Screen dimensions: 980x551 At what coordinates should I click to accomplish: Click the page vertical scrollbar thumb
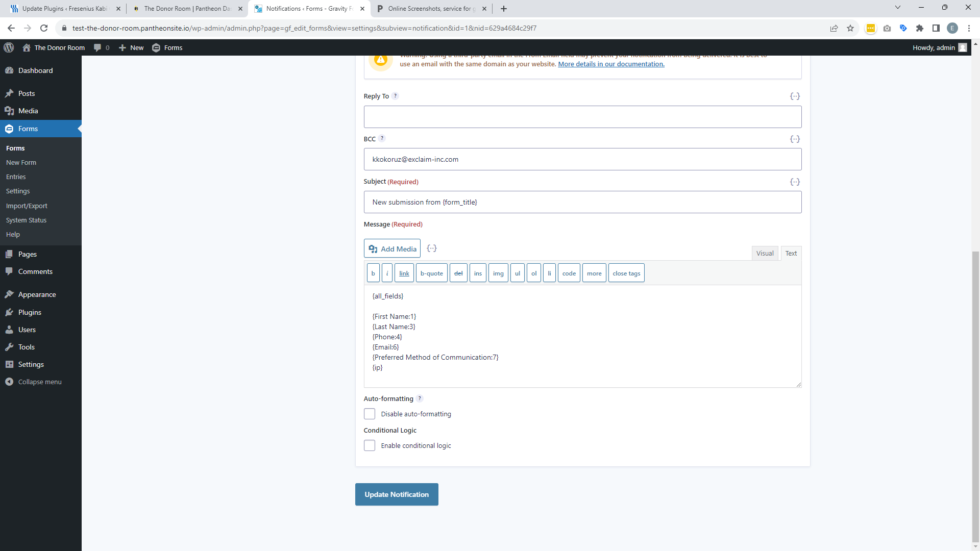click(x=975, y=396)
